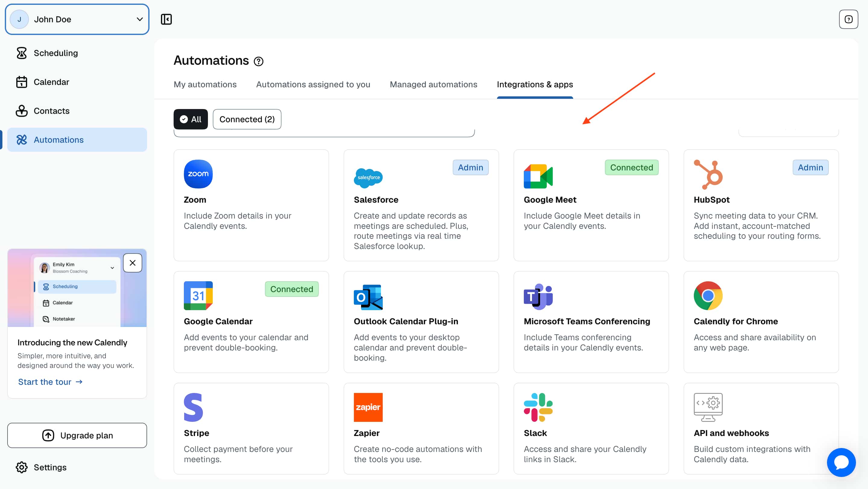Close the Introducing new Calendly promo
Image resolution: width=868 pixels, height=489 pixels.
(132, 263)
